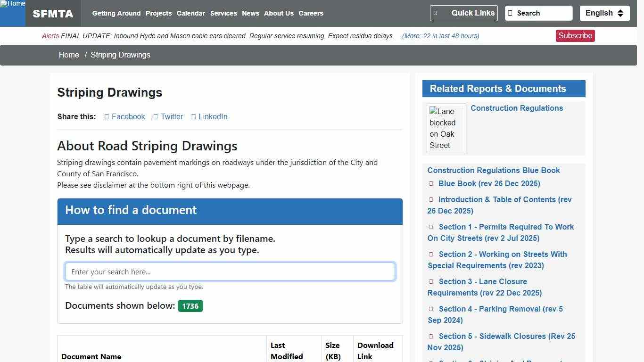
Task: Share this page on Facebook
Action: click(125, 116)
